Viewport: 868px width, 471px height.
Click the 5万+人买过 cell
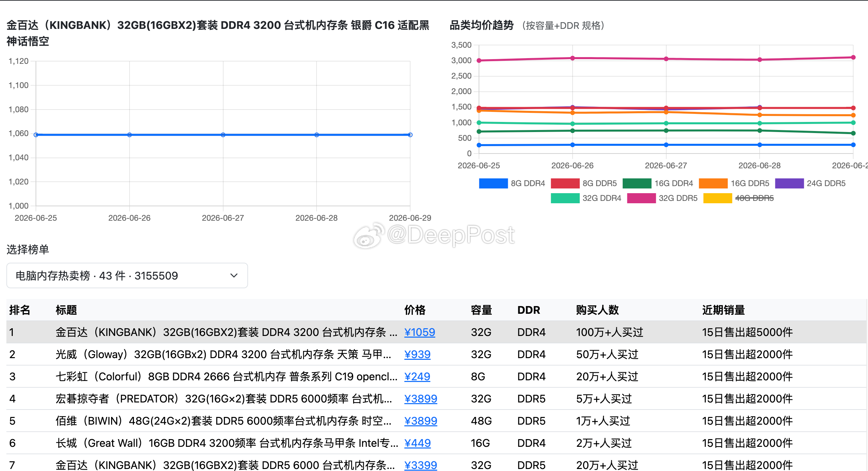click(604, 398)
